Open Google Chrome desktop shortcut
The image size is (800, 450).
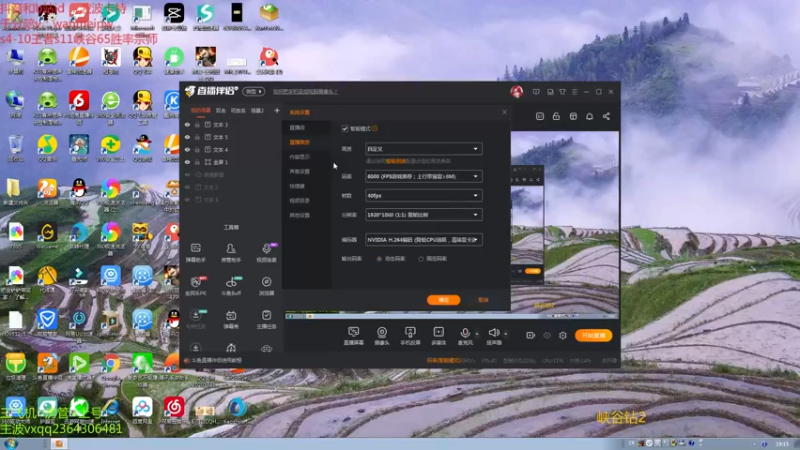pos(110,366)
